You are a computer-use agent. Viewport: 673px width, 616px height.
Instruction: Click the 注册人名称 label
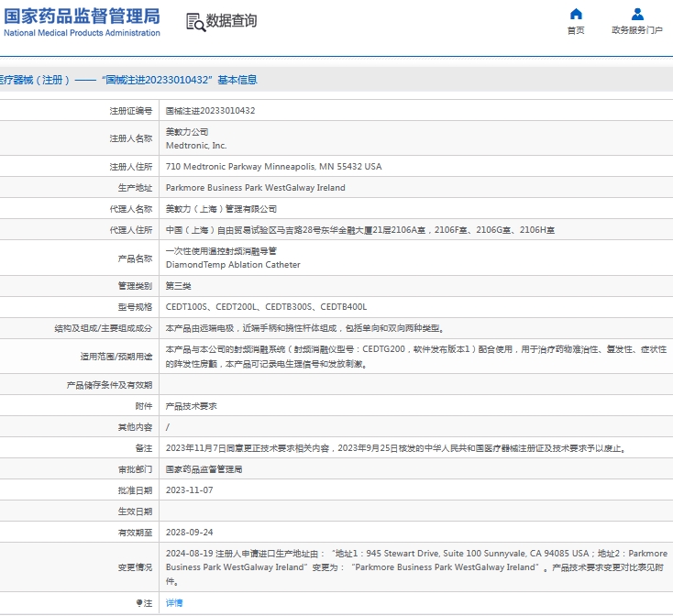[x=130, y=138]
